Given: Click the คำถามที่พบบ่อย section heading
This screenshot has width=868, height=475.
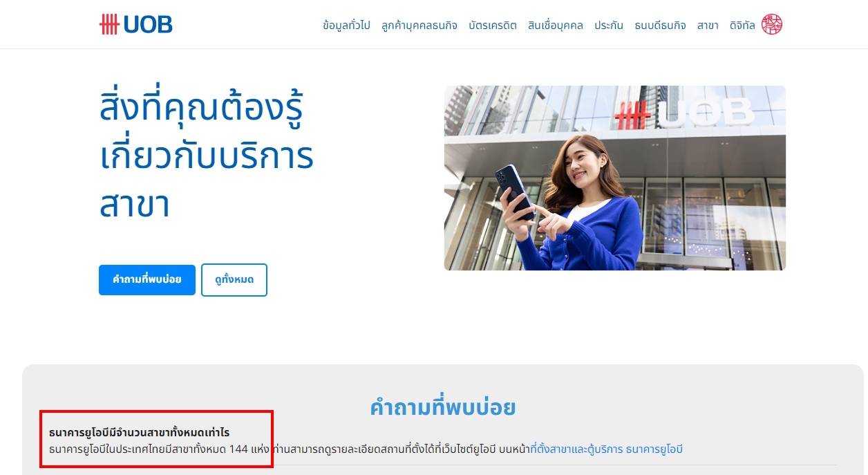Looking at the screenshot, I should [443, 407].
